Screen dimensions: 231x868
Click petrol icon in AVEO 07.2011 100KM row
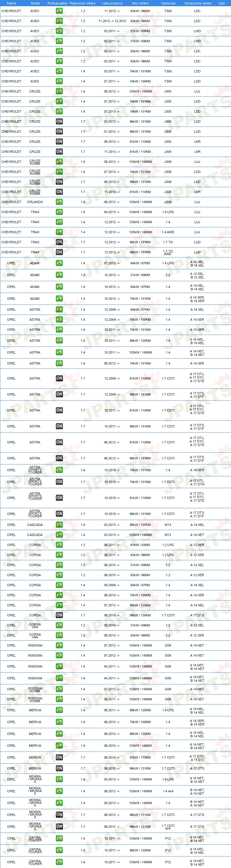pyautogui.click(x=59, y=81)
